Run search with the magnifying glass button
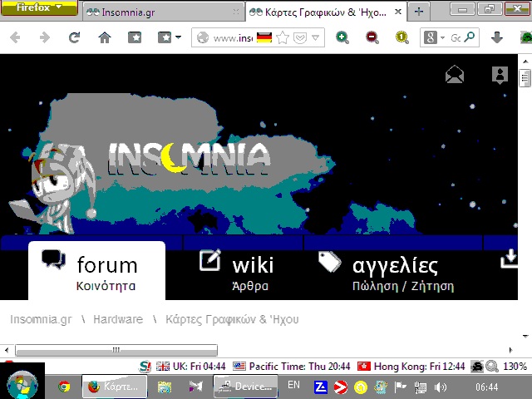 click(x=470, y=37)
